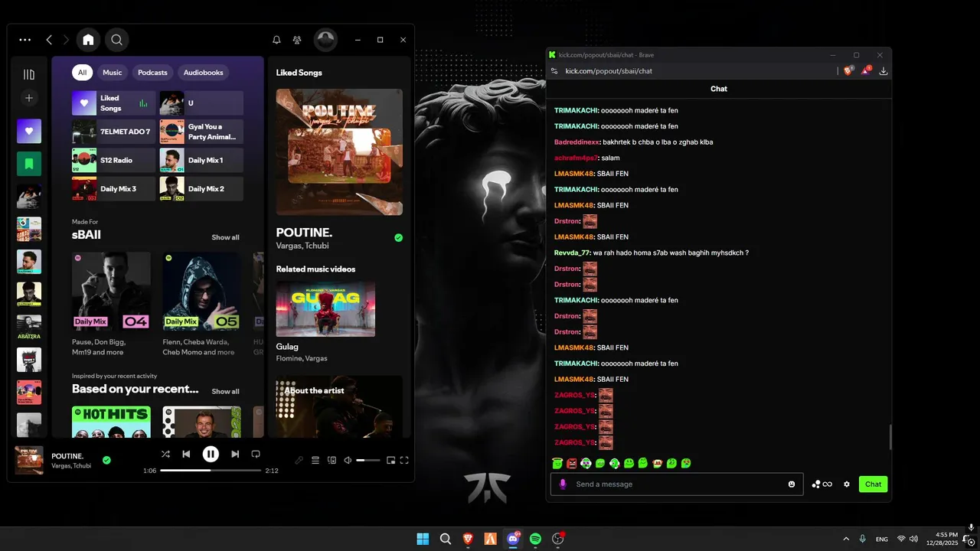Toggle shuffle in the player
The width and height of the screenshot is (980, 551).
(165, 454)
